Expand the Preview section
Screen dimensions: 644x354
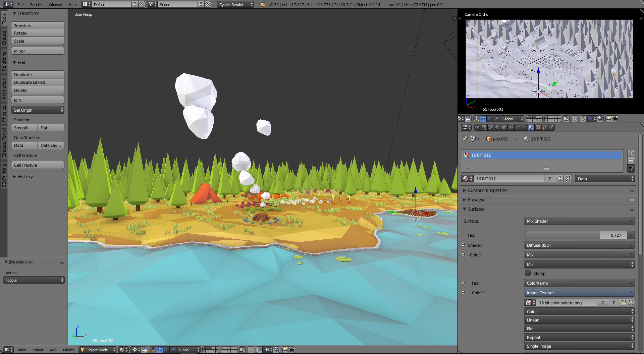476,200
